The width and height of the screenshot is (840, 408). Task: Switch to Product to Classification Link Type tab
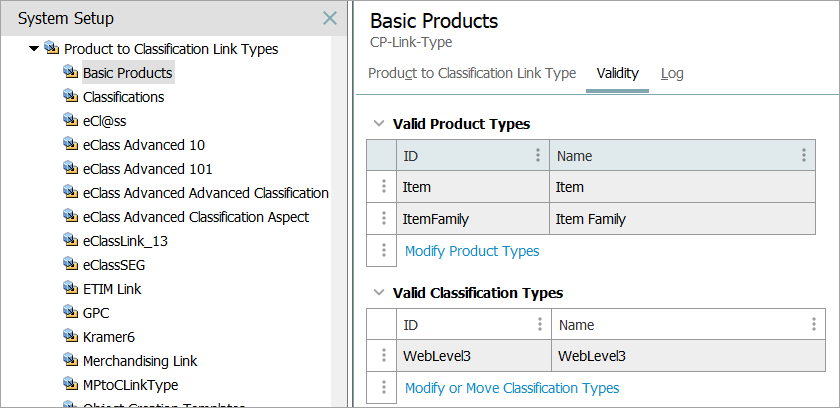tap(472, 73)
